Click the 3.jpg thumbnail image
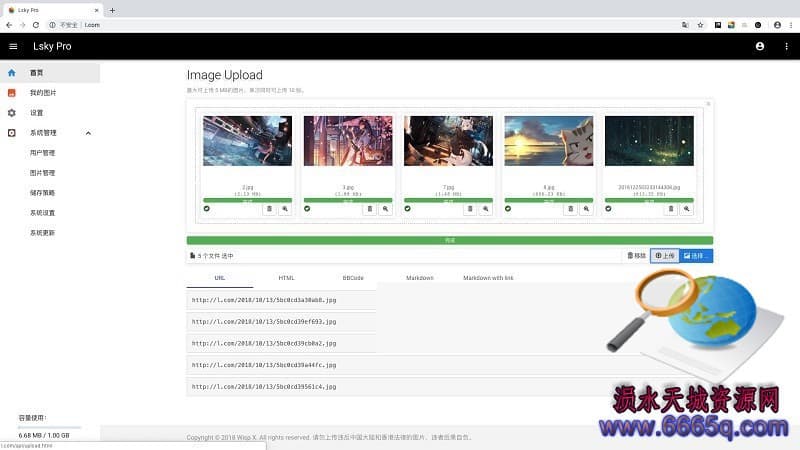This screenshot has width=800, height=450. pyautogui.click(x=348, y=141)
